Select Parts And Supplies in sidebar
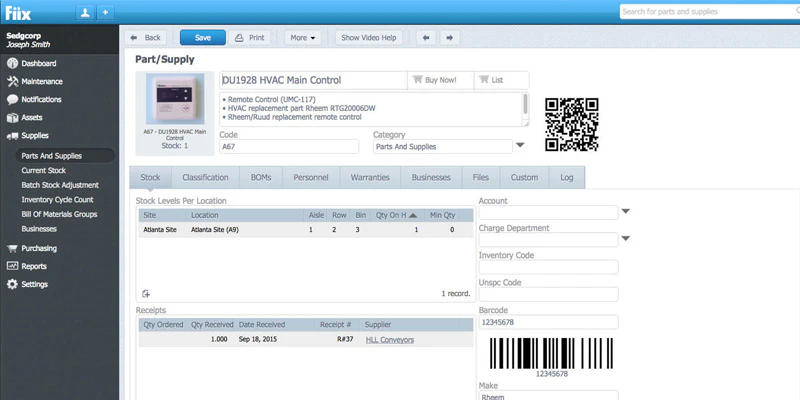Viewport: 800px width, 400px height. tap(64, 156)
